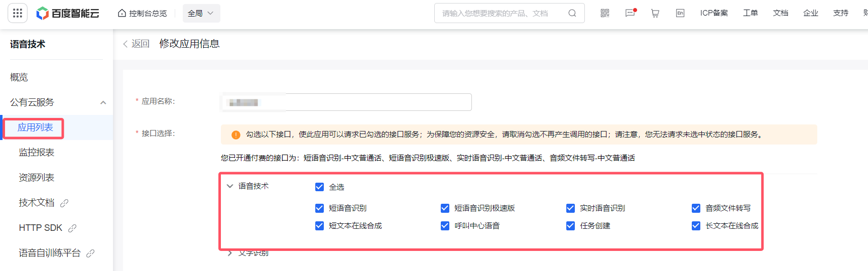Click the 修改应用信息 page title

(189, 44)
